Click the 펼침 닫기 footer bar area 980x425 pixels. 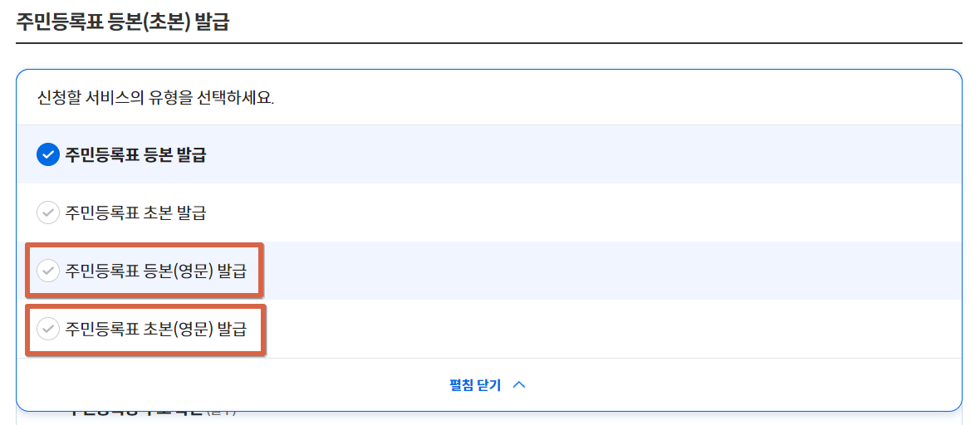click(488, 385)
